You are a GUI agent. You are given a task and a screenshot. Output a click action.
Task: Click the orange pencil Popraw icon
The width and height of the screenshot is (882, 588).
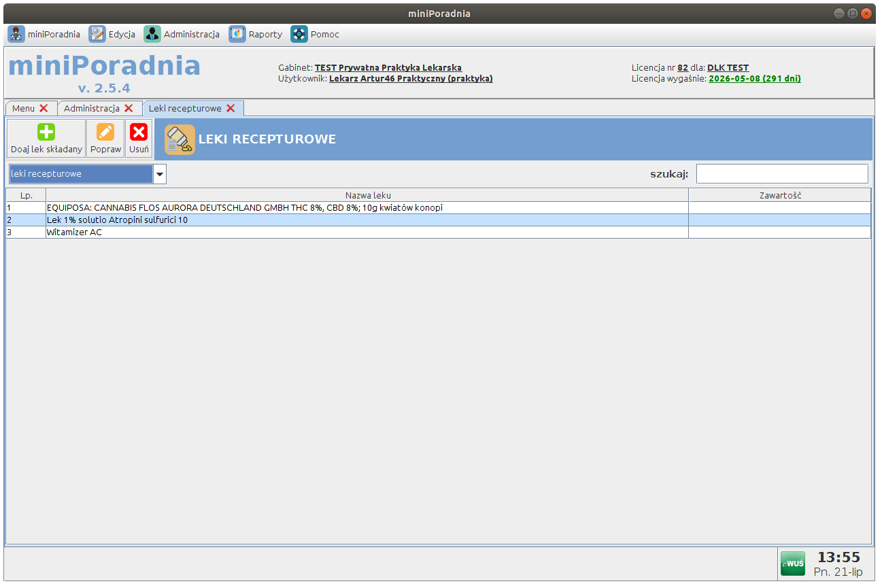(105, 132)
